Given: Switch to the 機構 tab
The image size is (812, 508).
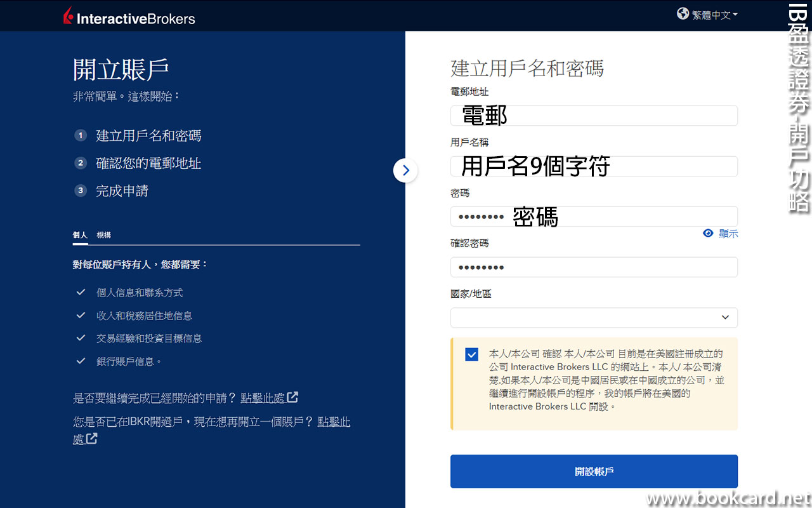Looking at the screenshot, I should (103, 235).
